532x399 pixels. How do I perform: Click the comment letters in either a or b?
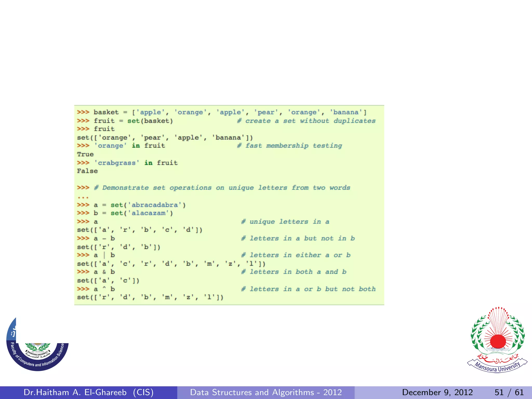pyautogui.click(x=296, y=255)
